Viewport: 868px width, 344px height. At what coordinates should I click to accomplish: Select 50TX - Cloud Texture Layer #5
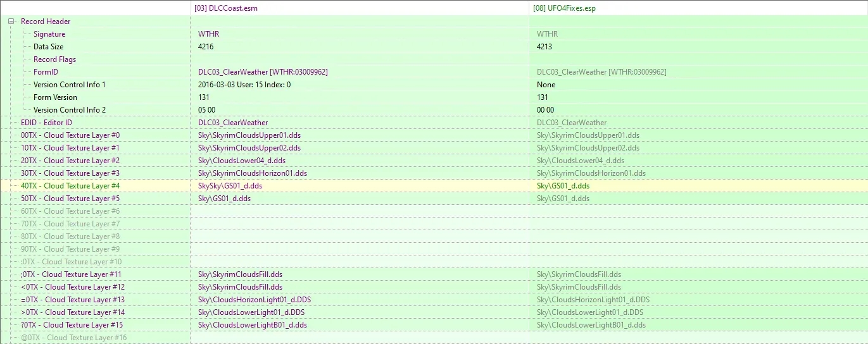70,199
